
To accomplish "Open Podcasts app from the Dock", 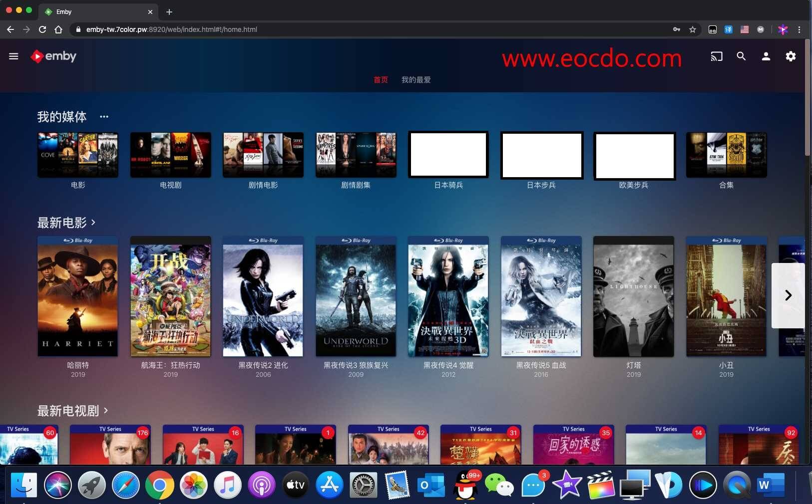I will pos(262,485).
